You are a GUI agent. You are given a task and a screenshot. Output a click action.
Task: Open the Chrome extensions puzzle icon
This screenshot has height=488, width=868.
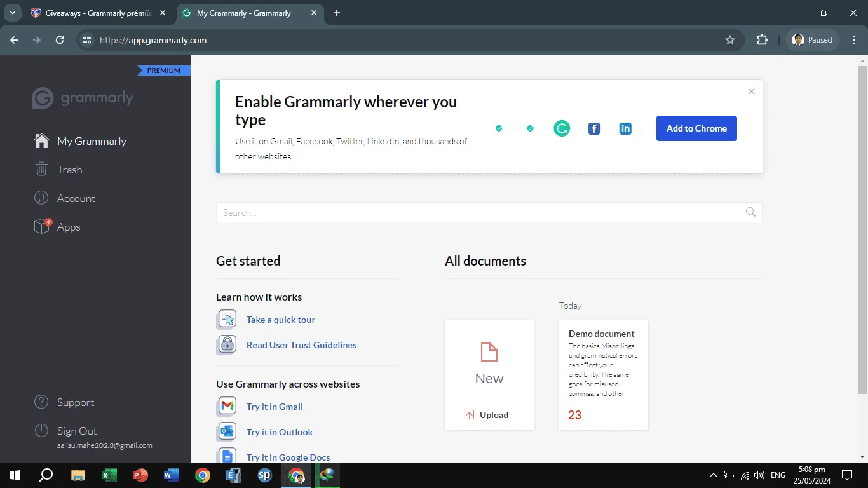click(x=763, y=40)
